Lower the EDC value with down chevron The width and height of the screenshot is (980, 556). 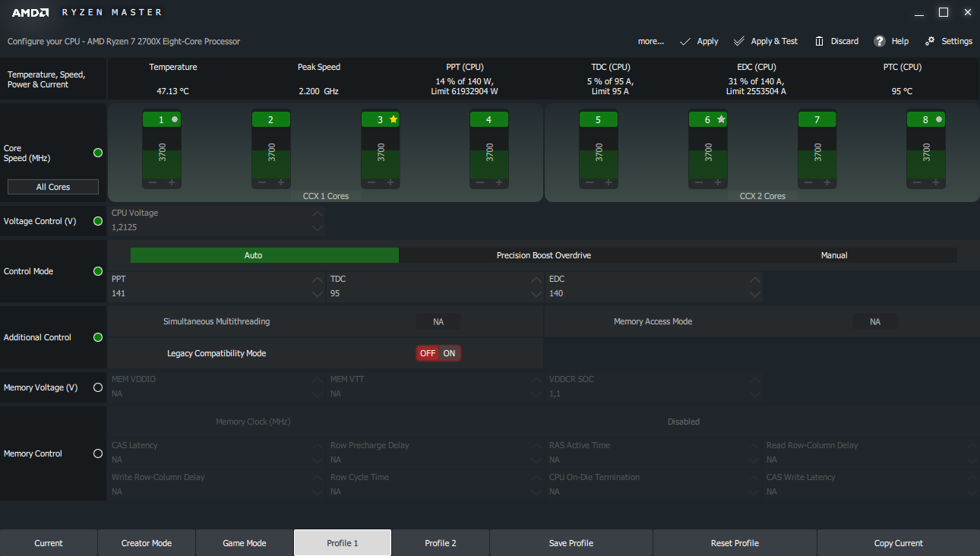754,293
